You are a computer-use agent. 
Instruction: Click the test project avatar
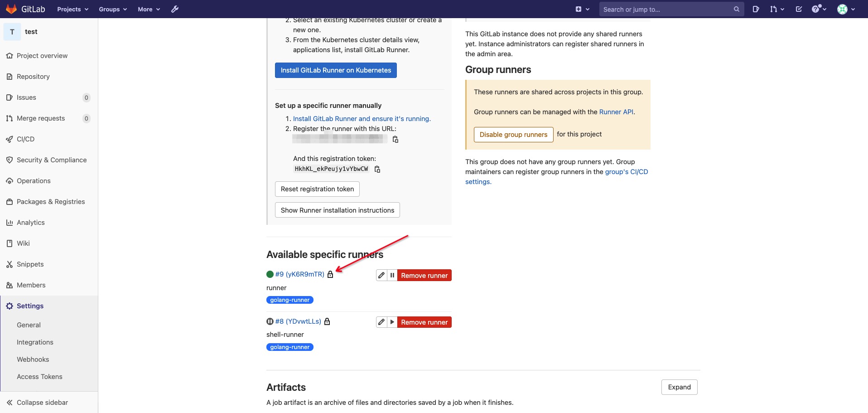(12, 32)
